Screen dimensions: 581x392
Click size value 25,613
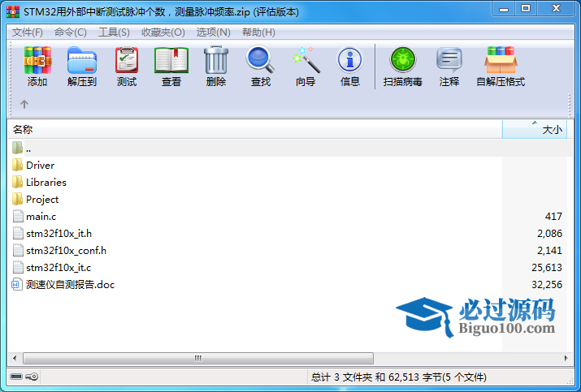547,267
